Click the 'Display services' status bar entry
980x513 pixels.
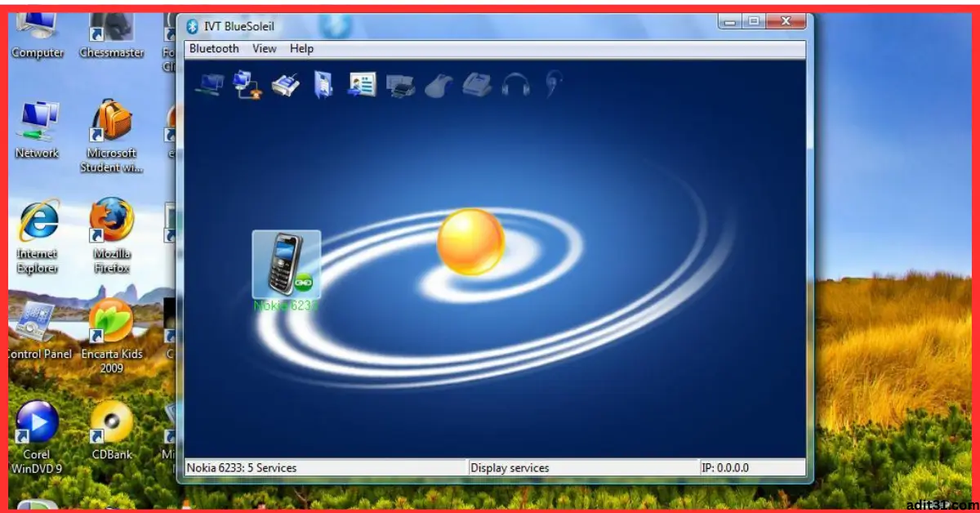coord(510,468)
